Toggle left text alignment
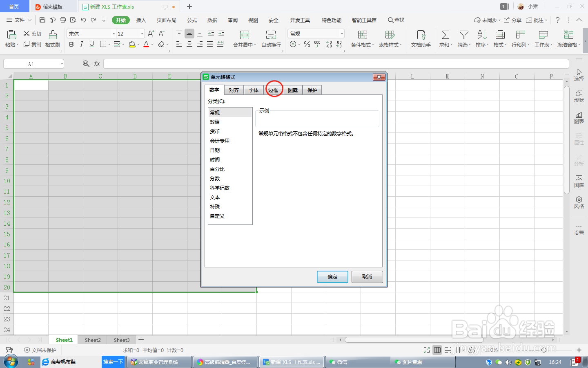Viewport: 588px width, 368px height. coord(179,44)
